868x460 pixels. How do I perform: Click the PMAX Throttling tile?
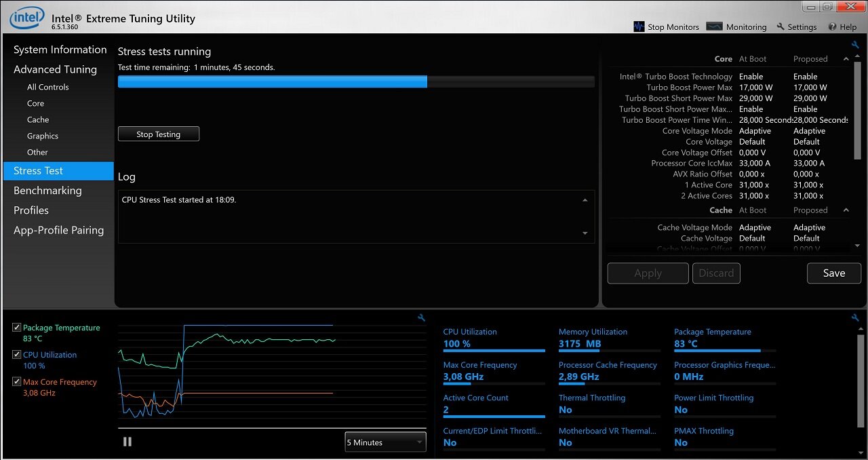pyautogui.click(x=725, y=437)
